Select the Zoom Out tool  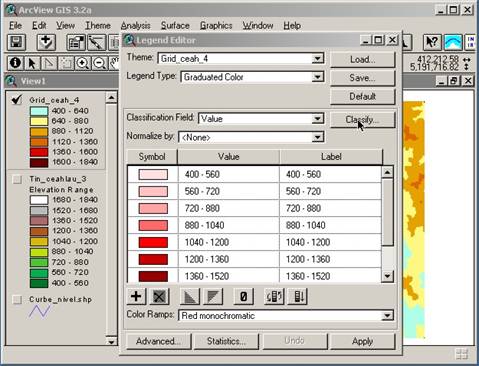tap(99, 63)
